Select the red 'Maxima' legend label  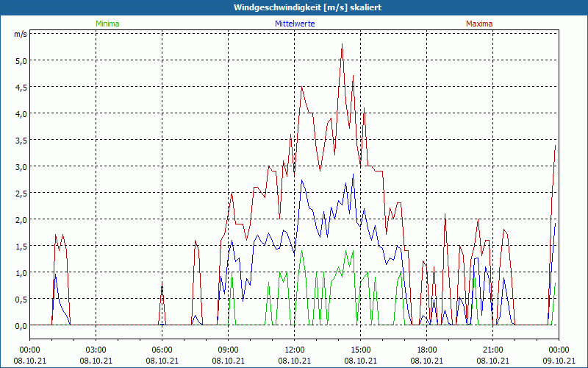[x=479, y=24]
